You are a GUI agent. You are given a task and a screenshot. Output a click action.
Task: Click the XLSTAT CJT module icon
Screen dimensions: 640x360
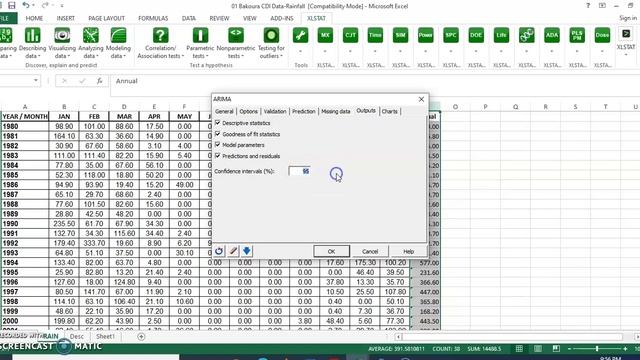(x=350, y=36)
